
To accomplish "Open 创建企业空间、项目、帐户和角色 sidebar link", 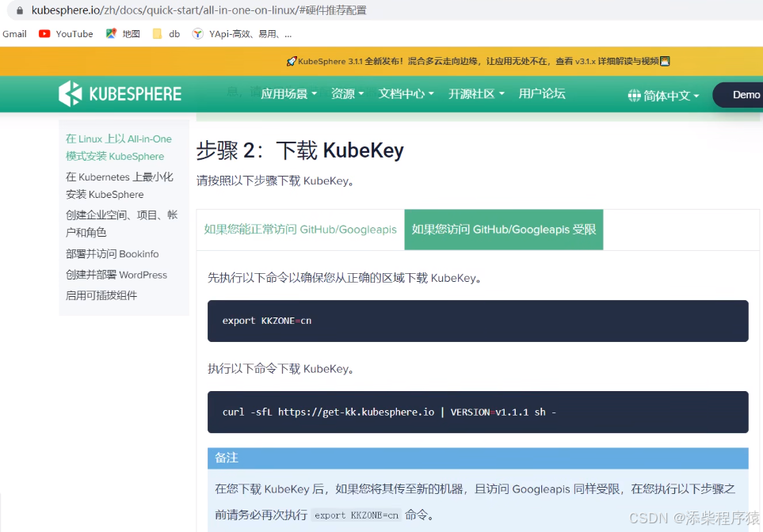I will click(x=122, y=223).
